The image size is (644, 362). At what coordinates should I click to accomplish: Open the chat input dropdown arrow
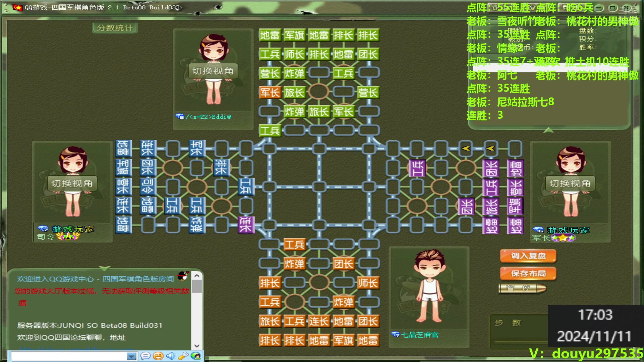coord(132,356)
